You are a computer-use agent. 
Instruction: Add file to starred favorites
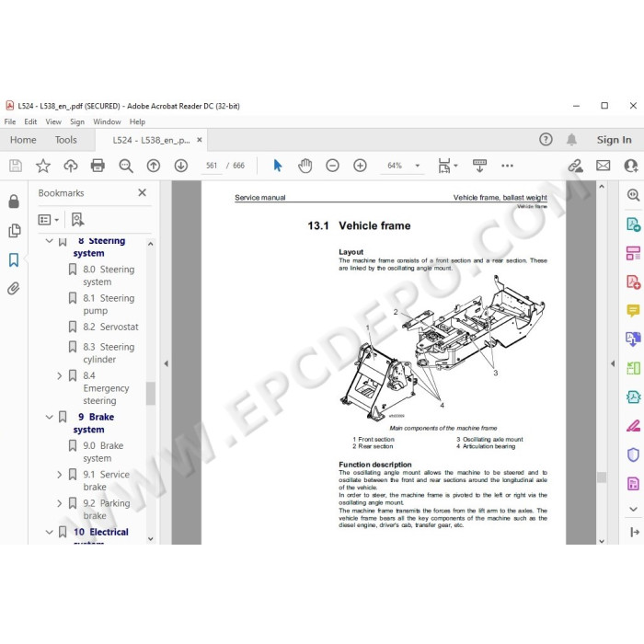coord(42,166)
